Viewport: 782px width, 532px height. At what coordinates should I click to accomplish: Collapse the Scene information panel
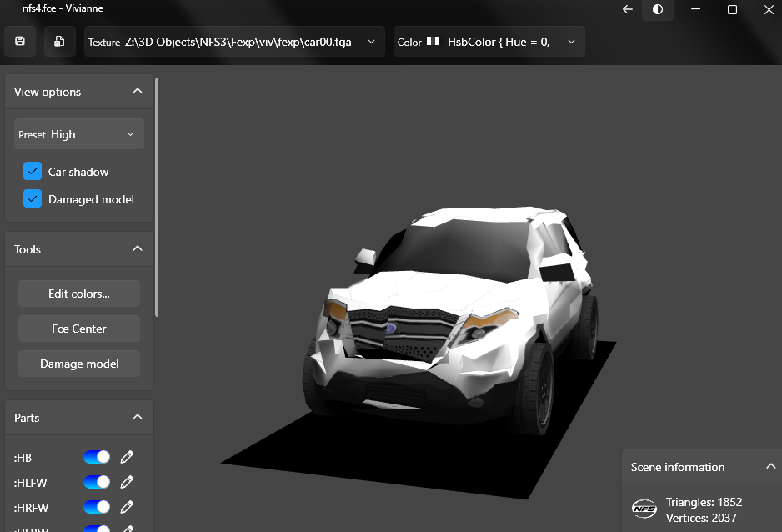[770, 467]
